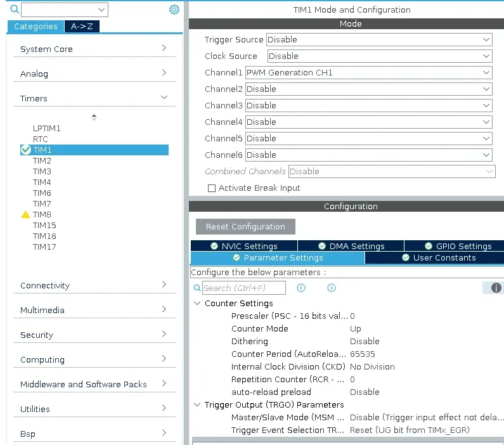The height and width of the screenshot is (445, 504).
Task: Click the Repetition Counter value 0
Action: click(x=352, y=380)
